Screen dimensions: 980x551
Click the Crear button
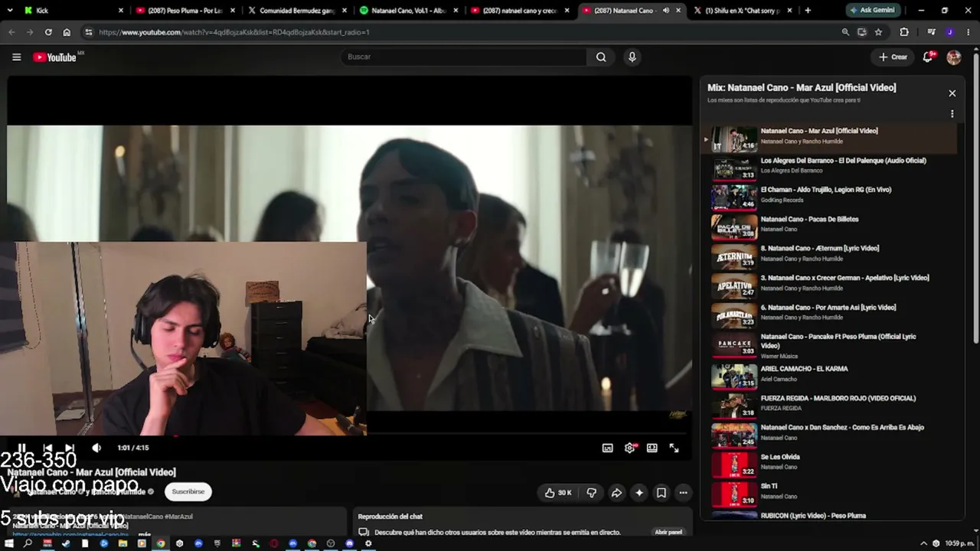(893, 57)
